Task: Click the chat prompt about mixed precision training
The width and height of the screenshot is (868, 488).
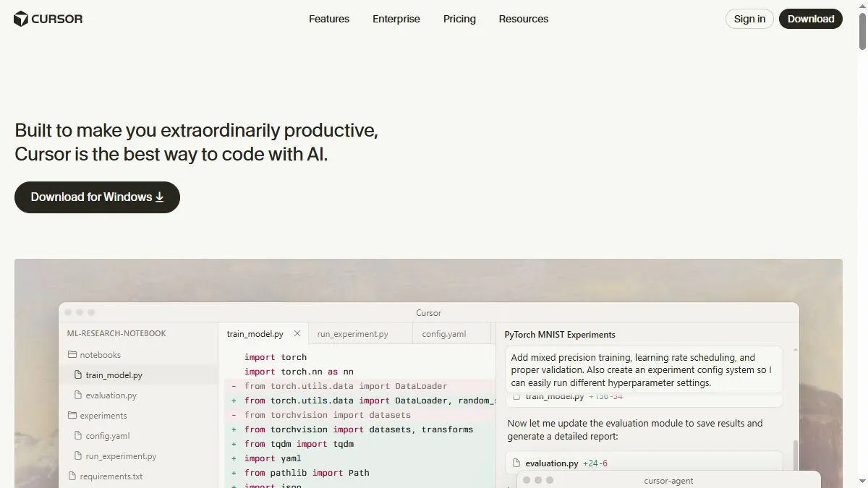Action: [644, 369]
